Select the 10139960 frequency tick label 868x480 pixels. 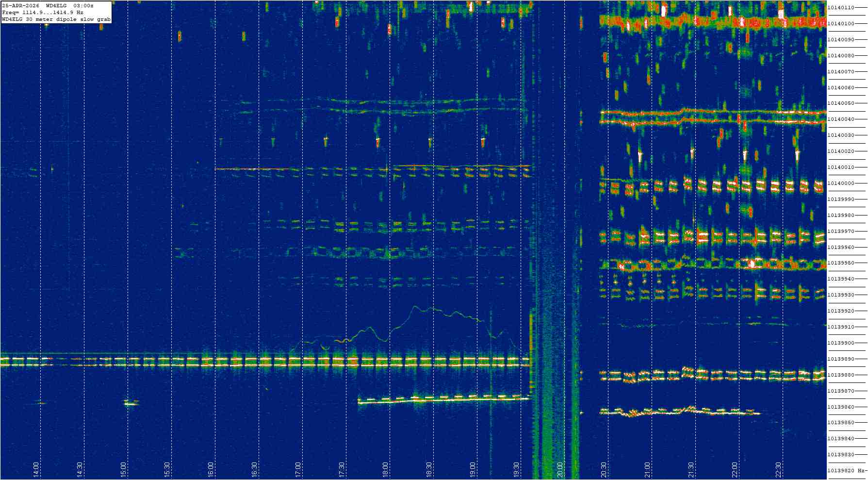[841, 248]
